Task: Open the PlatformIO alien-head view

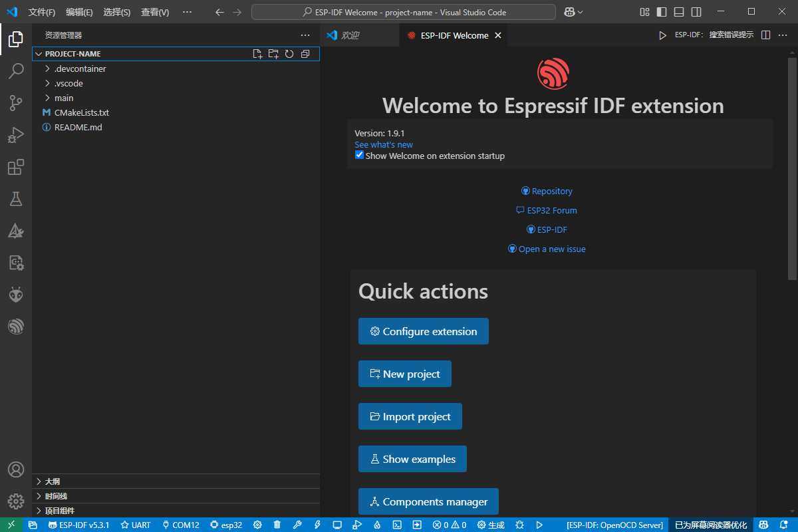Action: [16, 295]
